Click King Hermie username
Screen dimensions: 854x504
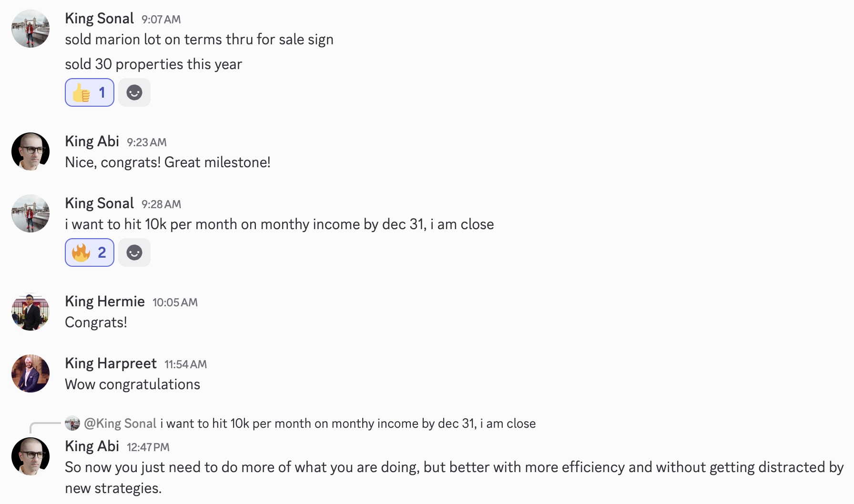click(105, 302)
